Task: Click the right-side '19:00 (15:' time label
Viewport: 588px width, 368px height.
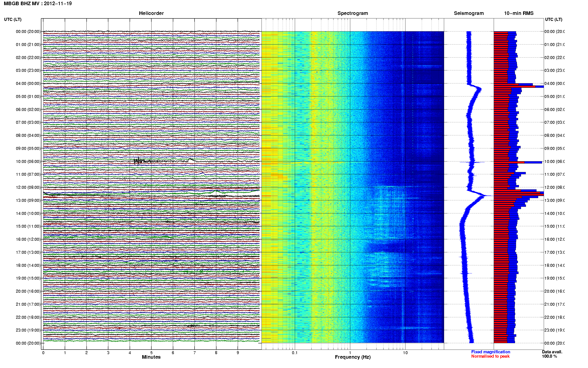Action: [x=555, y=278]
